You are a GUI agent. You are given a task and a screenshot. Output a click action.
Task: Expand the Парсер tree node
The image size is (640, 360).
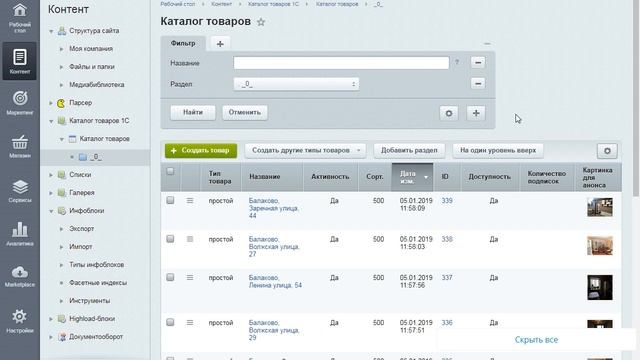51,103
